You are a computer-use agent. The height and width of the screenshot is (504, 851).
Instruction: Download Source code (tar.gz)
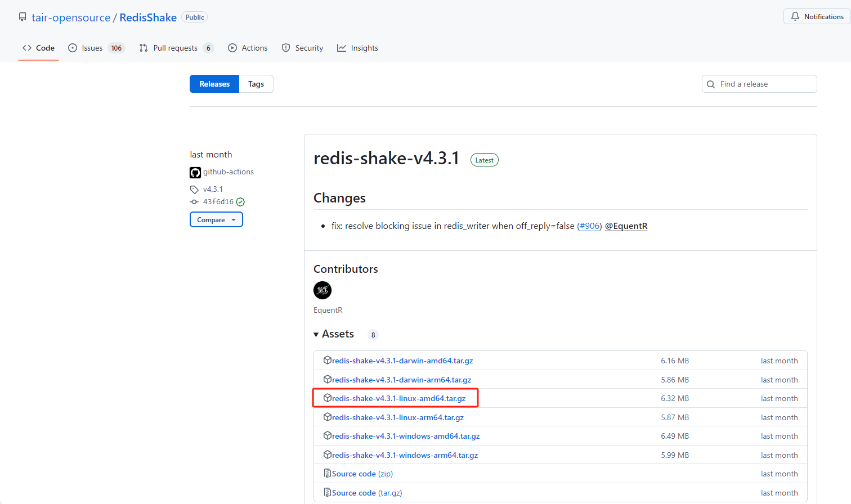[x=367, y=493]
